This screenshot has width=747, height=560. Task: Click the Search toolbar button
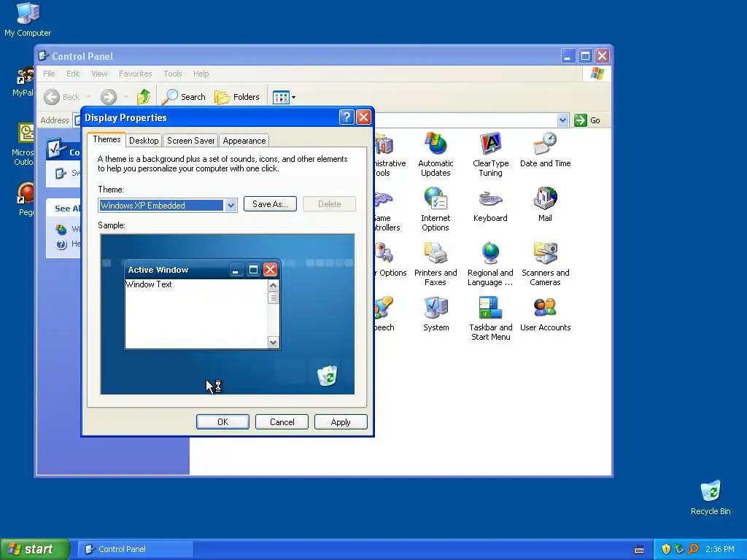(184, 97)
